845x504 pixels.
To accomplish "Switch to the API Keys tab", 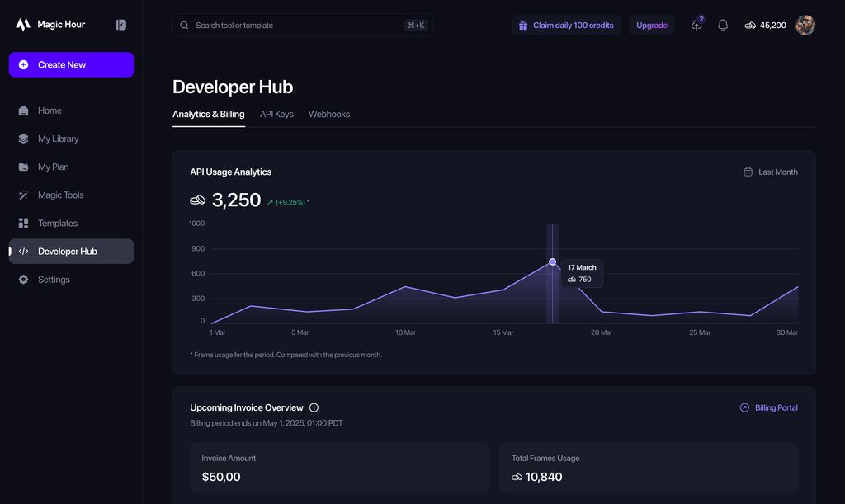I will pyautogui.click(x=276, y=115).
